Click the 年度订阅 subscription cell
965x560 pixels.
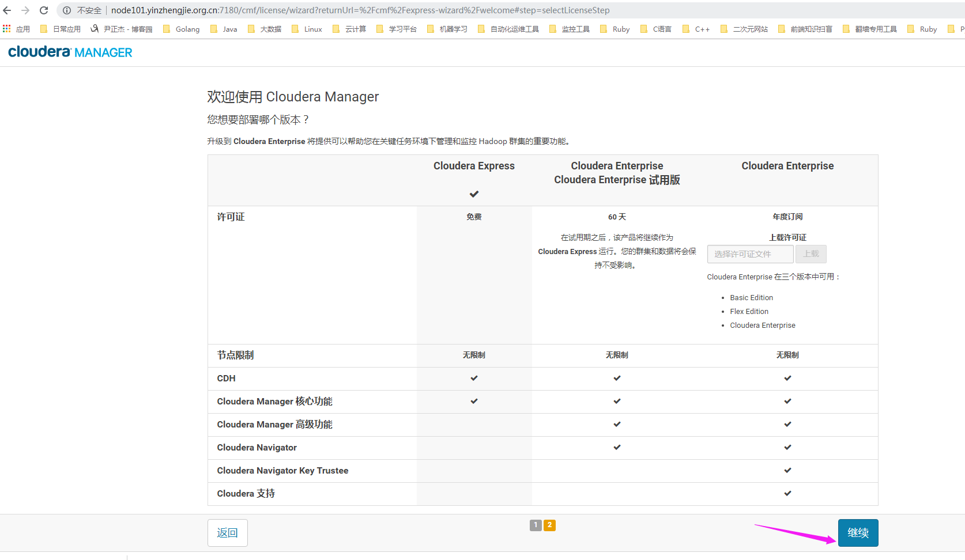tap(787, 217)
